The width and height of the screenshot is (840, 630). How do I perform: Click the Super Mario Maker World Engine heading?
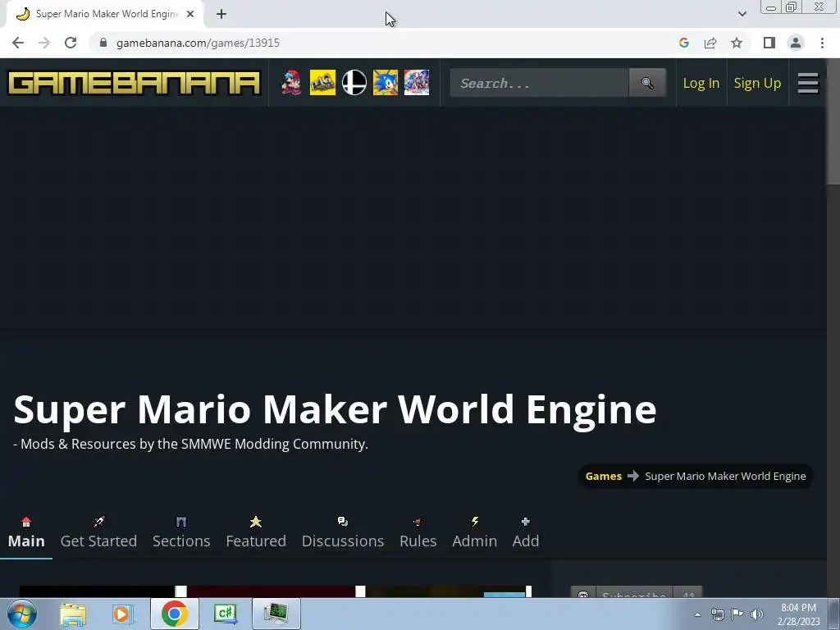point(335,409)
